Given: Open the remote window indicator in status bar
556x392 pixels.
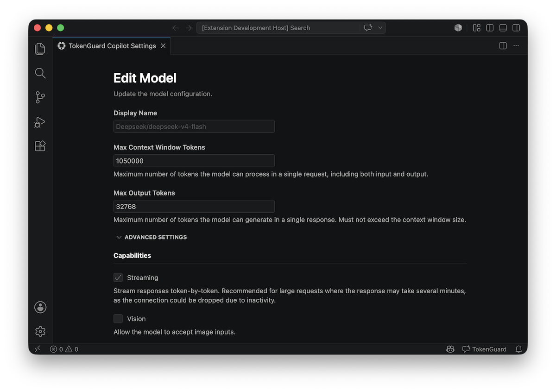Looking at the screenshot, I should 38,349.
